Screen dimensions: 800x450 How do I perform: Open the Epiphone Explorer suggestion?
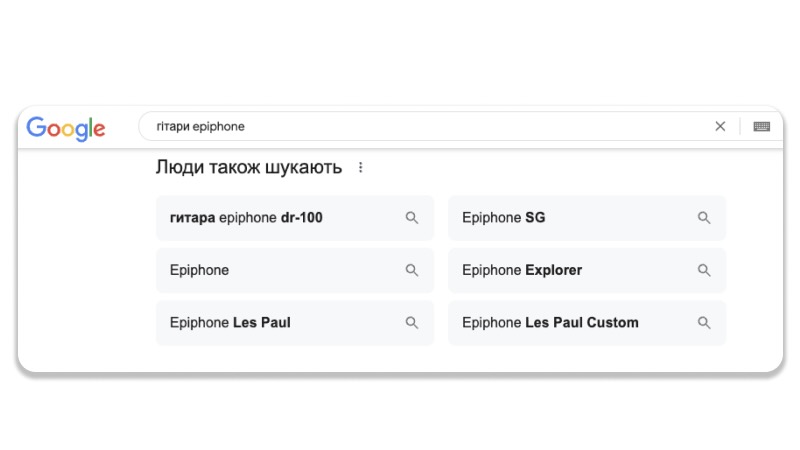click(x=587, y=270)
